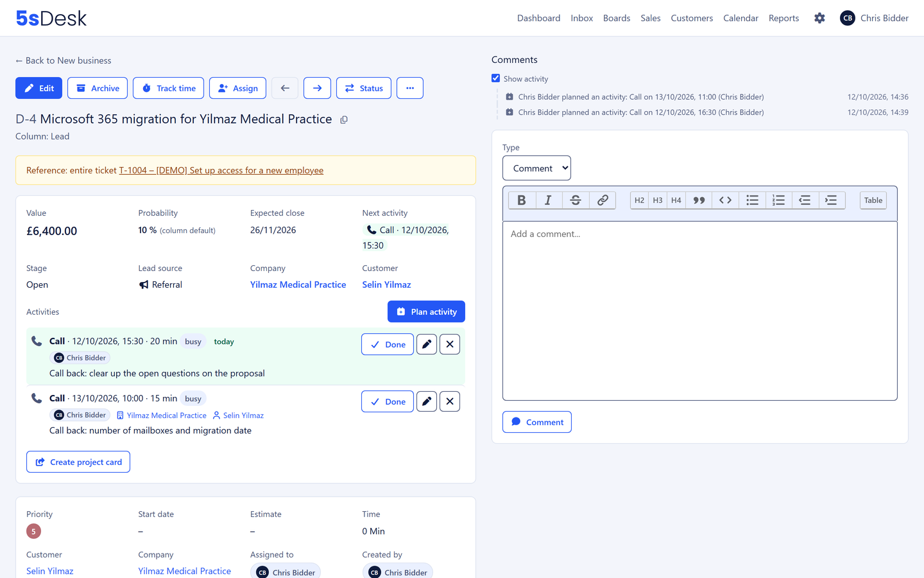924x578 pixels.
Task: Open the Reports menu item
Action: [x=783, y=18]
